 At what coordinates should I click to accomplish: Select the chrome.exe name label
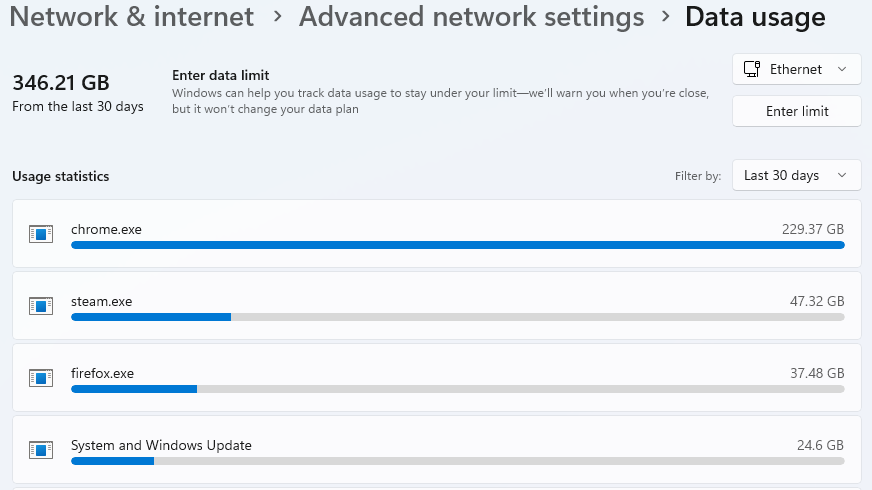pos(106,229)
